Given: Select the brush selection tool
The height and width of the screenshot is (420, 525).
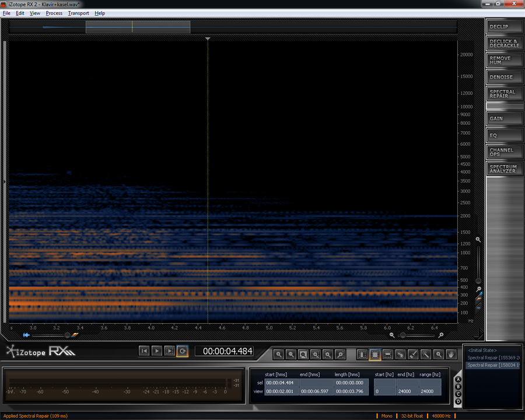Looking at the screenshot, I should point(413,354).
